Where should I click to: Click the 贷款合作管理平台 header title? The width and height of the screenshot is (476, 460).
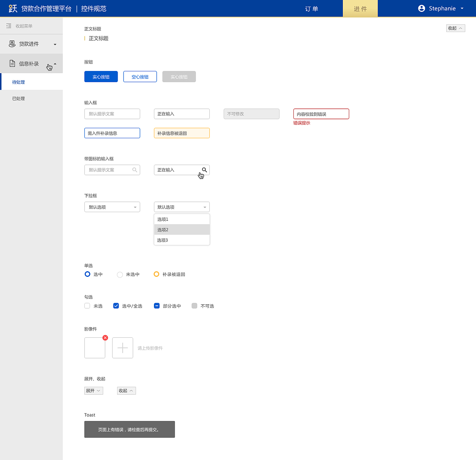click(46, 9)
